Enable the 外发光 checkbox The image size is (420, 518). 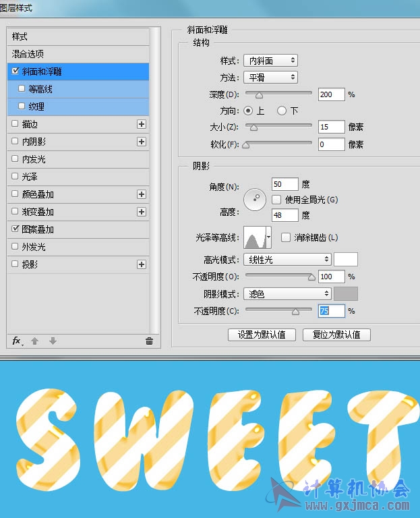tap(15, 246)
